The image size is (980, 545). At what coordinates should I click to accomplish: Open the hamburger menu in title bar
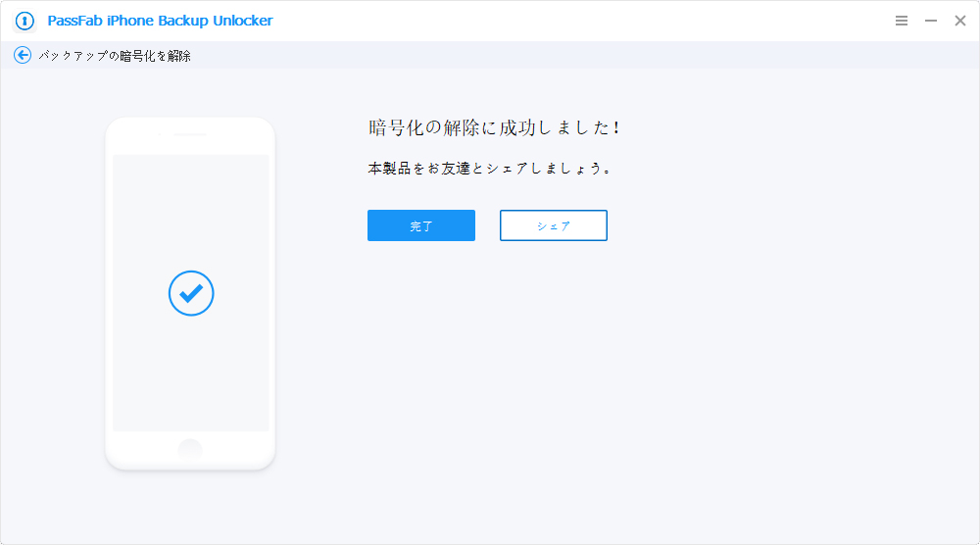902,21
